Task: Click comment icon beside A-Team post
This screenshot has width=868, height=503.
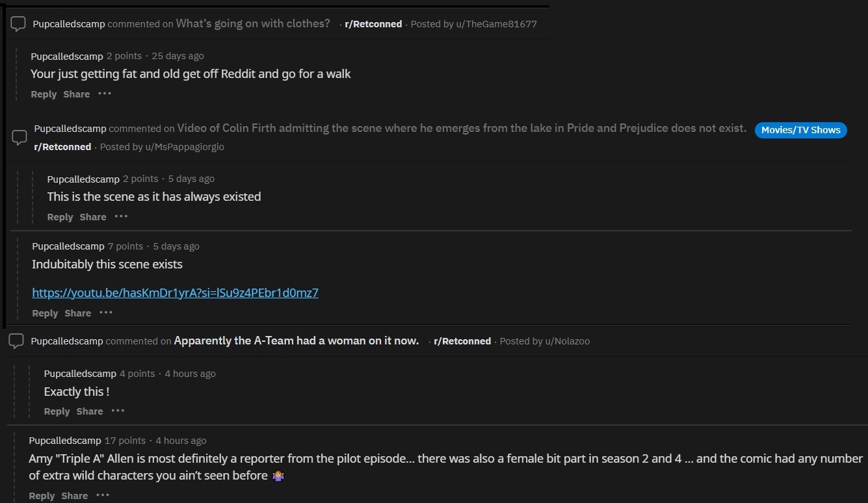Action: [x=17, y=341]
